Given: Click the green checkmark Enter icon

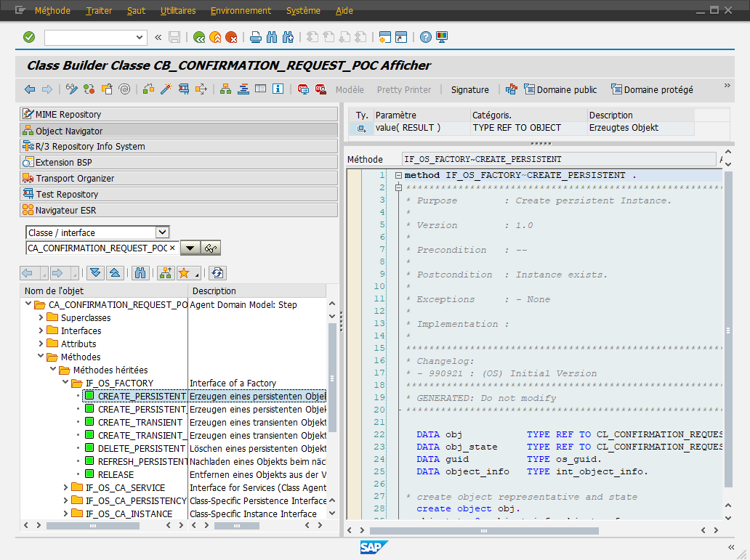Looking at the screenshot, I should pos(29,37).
